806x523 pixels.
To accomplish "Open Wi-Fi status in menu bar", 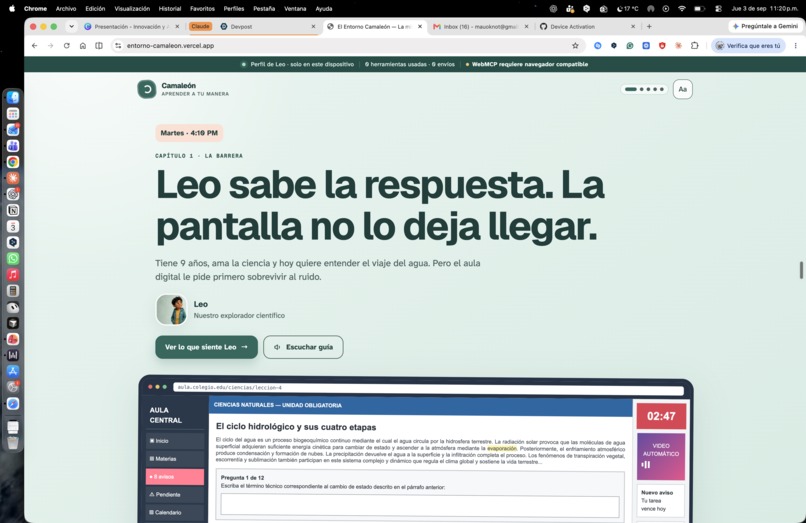I will coord(682,9).
